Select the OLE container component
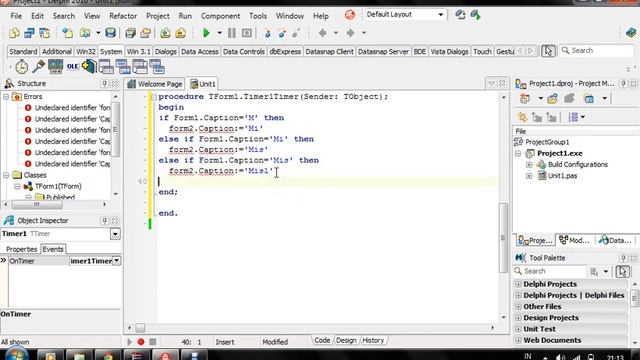Image resolution: width=640 pixels, height=360 pixels. [73, 67]
